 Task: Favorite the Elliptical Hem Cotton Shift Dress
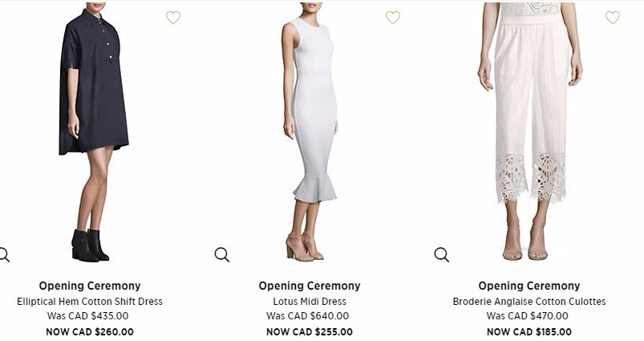(x=173, y=18)
